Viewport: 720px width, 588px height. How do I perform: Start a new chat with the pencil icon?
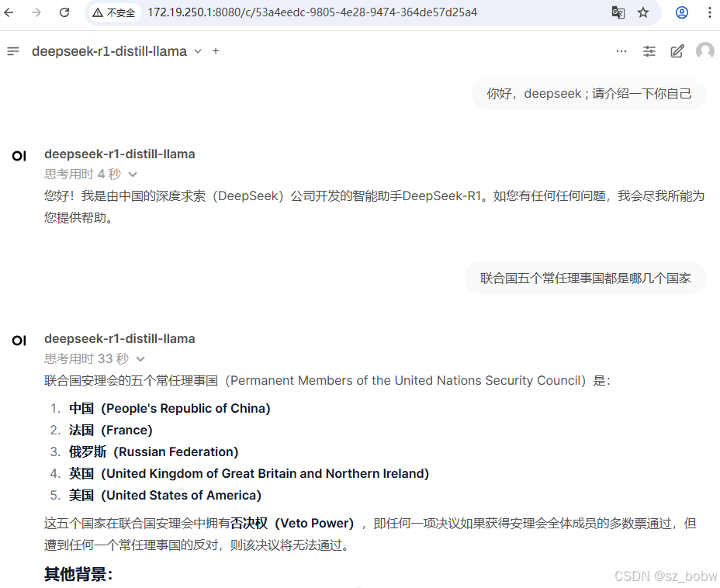tap(677, 51)
